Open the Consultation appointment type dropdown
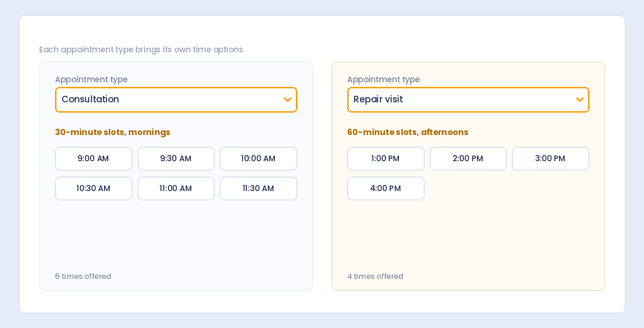The width and height of the screenshot is (644, 328). 176,100
